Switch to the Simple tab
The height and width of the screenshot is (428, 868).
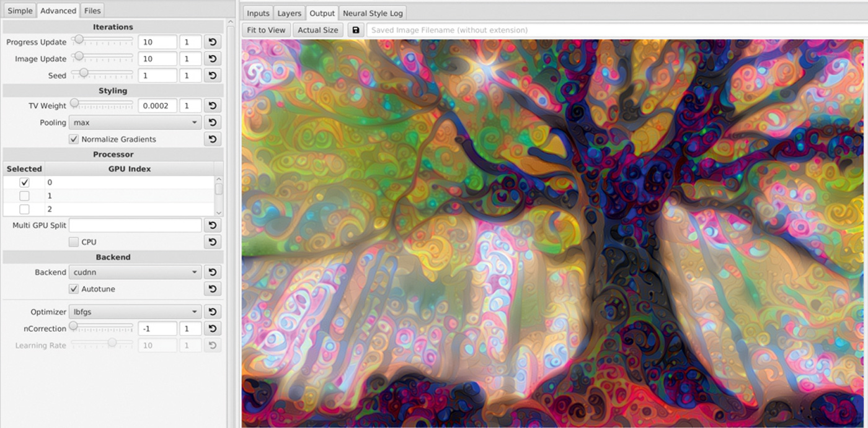[x=20, y=11]
